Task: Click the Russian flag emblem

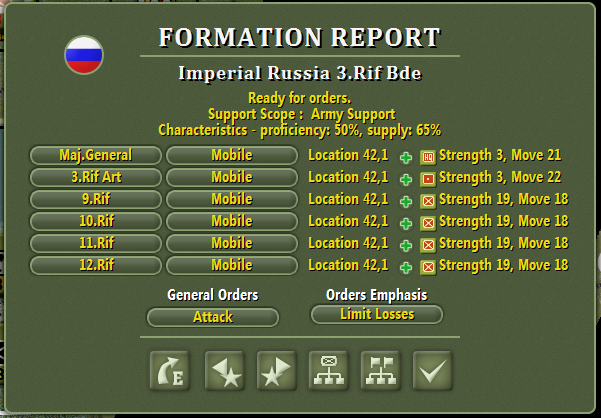Action: point(84,55)
